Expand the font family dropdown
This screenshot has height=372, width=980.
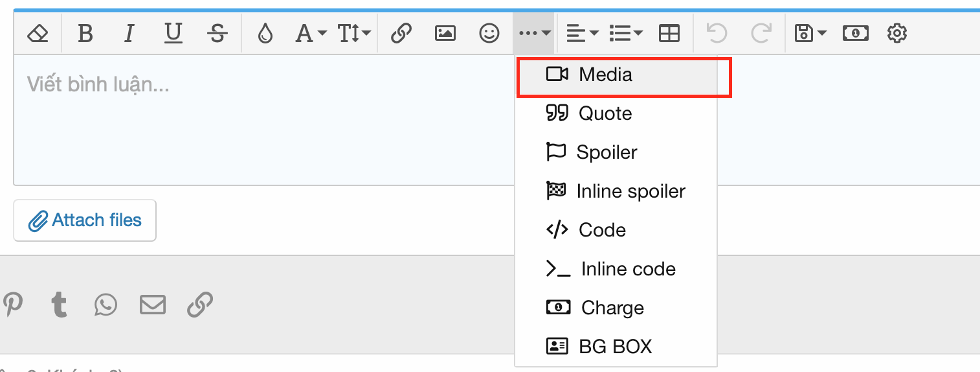(311, 33)
